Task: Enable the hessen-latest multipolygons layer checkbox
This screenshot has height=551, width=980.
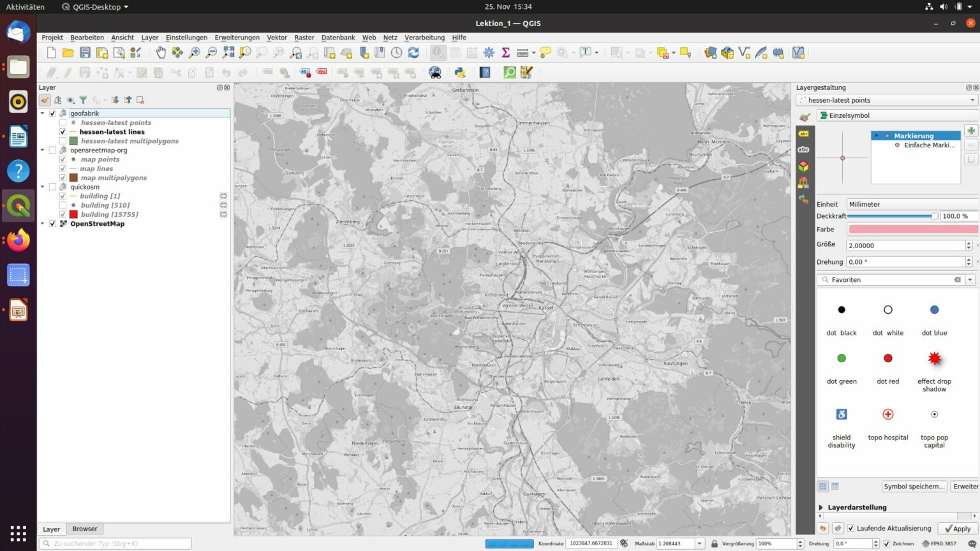Action: click(63, 141)
